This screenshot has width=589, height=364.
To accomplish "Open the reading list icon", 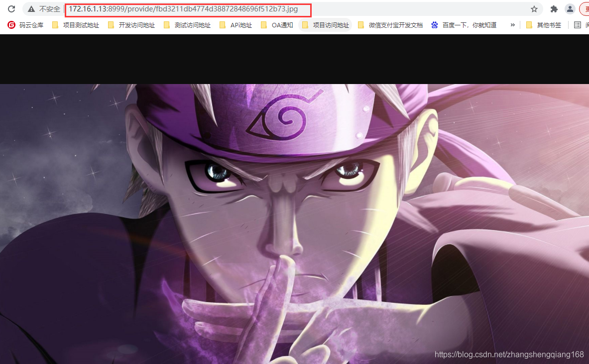I will pyautogui.click(x=578, y=25).
